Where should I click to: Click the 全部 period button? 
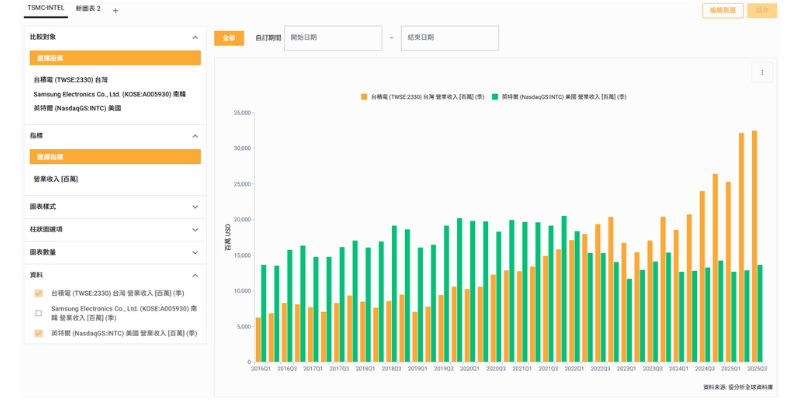click(229, 38)
